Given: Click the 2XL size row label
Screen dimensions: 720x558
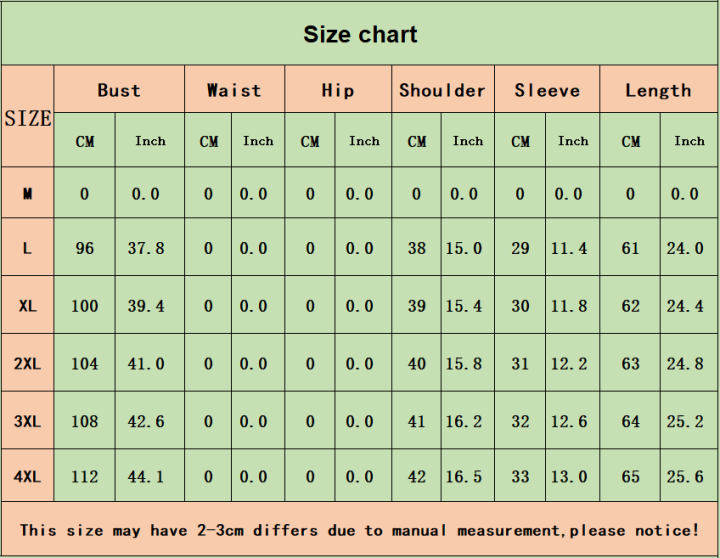Looking at the screenshot, I should (28, 364).
